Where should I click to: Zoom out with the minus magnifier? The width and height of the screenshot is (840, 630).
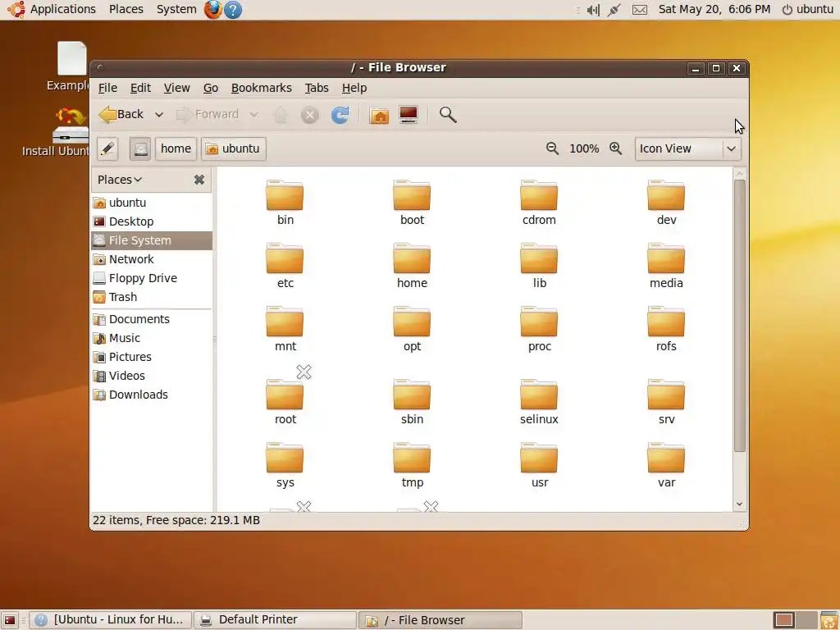tap(552, 148)
